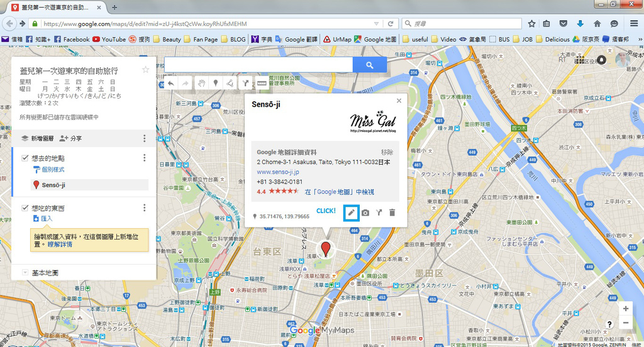Open Beauty bookmarks folder
Viewport: 644px width, 347px height.
click(167, 40)
